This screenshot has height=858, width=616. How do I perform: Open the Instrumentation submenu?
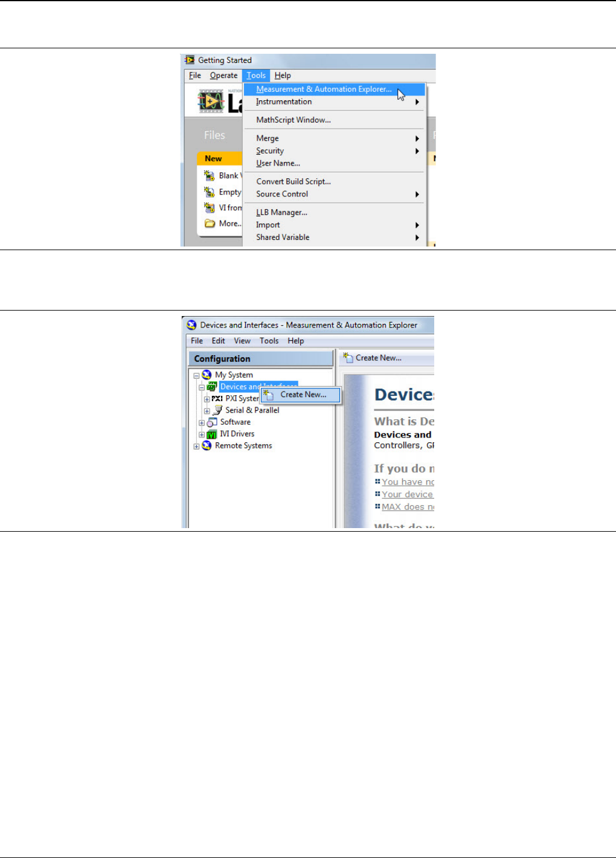(334, 102)
